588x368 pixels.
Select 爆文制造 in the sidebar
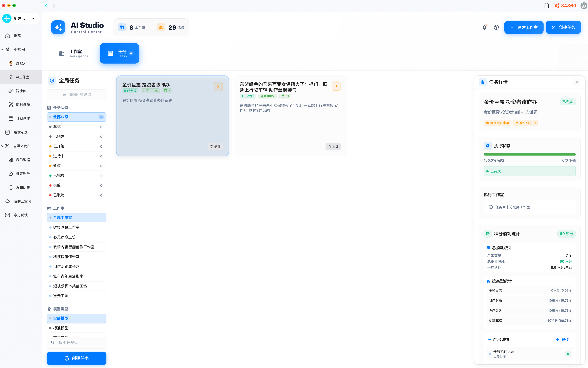pos(21,132)
